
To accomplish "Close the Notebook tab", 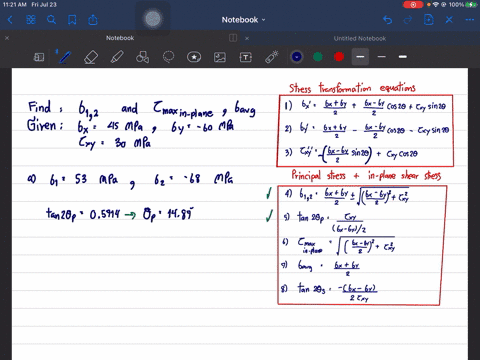I will click(7, 38).
